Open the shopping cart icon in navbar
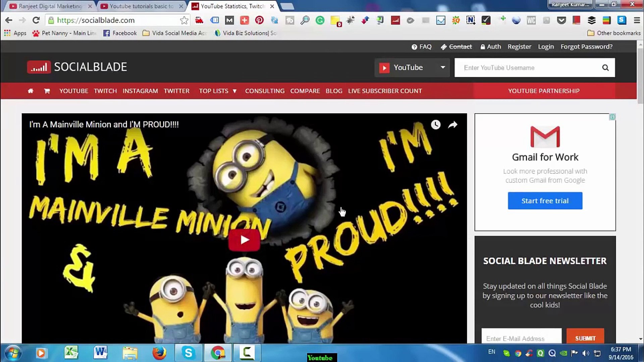Viewport: 644px width, 362px height. [x=47, y=91]
